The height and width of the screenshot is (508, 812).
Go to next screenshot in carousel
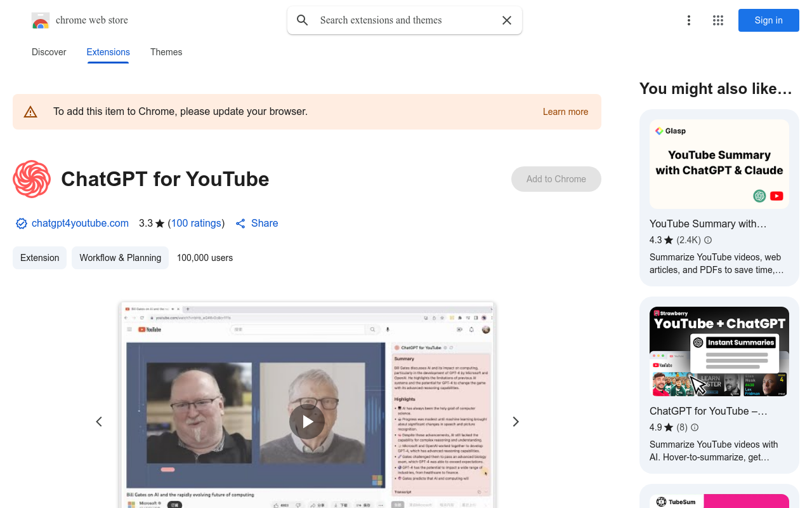(516, 422)
